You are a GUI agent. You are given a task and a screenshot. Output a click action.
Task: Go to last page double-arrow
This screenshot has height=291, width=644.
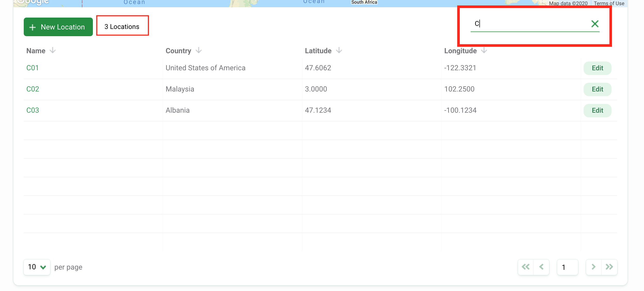[x=609, y=267]
